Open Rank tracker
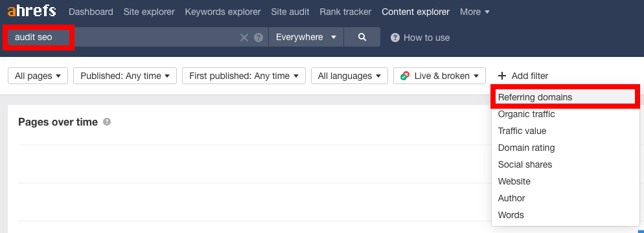 [x=345, y=12]
